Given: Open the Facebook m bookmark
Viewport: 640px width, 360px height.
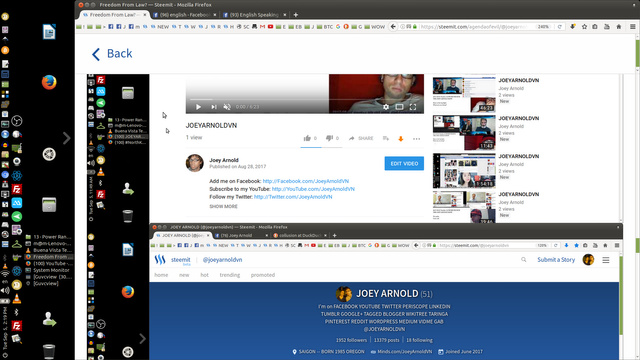Looking at the screenshot, I should point(134,27).
